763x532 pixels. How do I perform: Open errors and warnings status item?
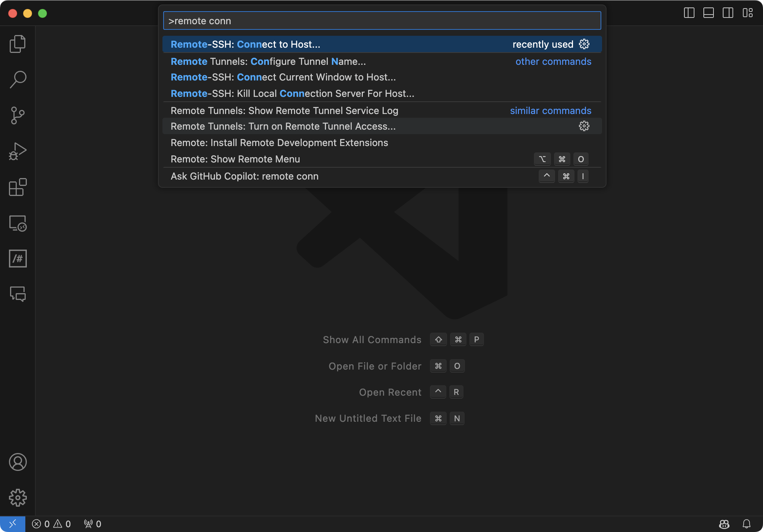click(51, 524)
